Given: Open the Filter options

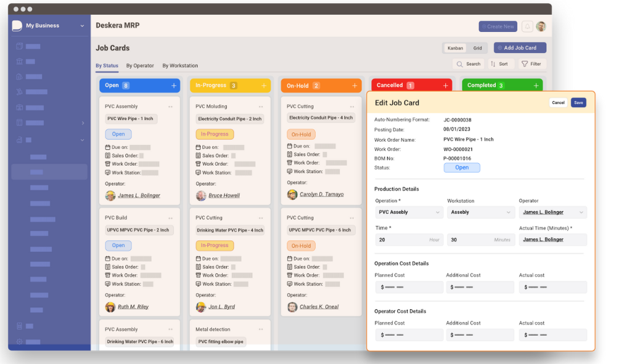Looking at the screenshot, I should click(x=531, y=63).
